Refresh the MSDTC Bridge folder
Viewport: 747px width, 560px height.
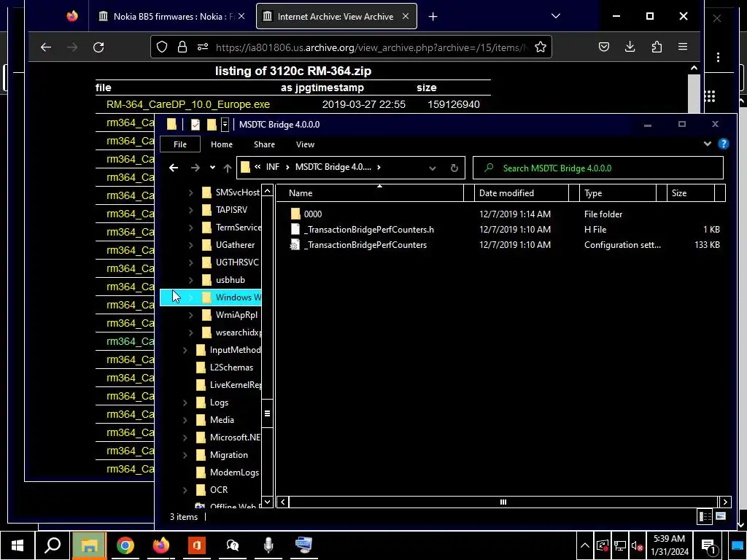tap(454, 168)
